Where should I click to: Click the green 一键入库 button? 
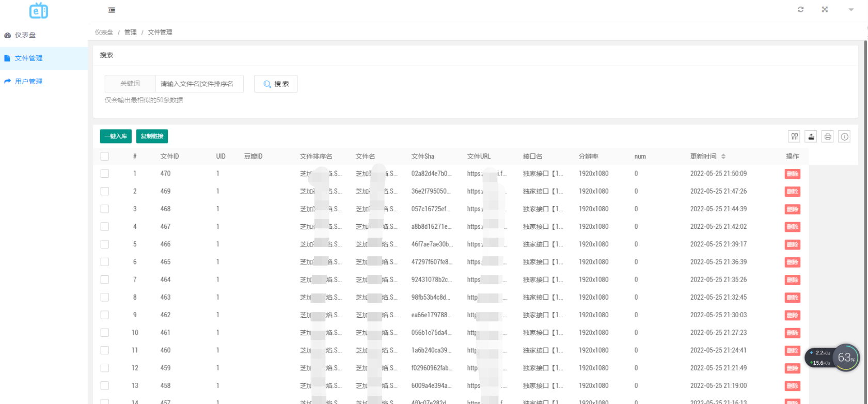coord(116,136)
